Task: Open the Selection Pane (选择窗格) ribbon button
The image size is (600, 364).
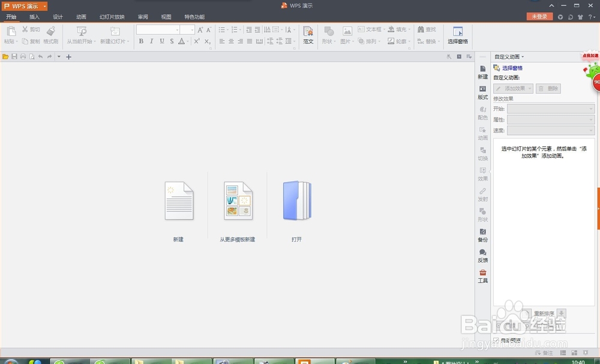Action: click(458, 35)
